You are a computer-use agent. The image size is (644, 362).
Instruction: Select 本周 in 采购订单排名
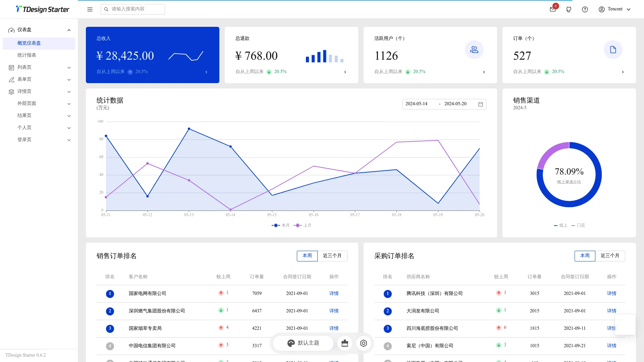tap(585, 256)
